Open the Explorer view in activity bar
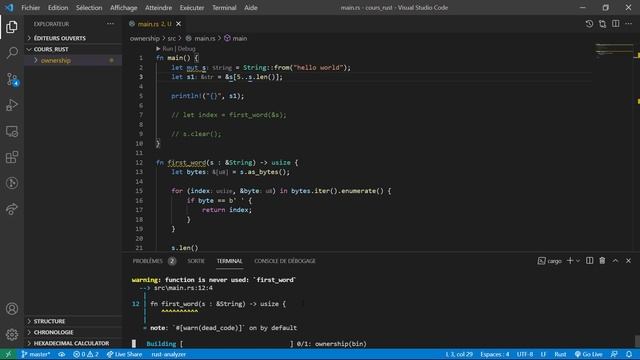The image size is (640, 360). tap(12, 27)
